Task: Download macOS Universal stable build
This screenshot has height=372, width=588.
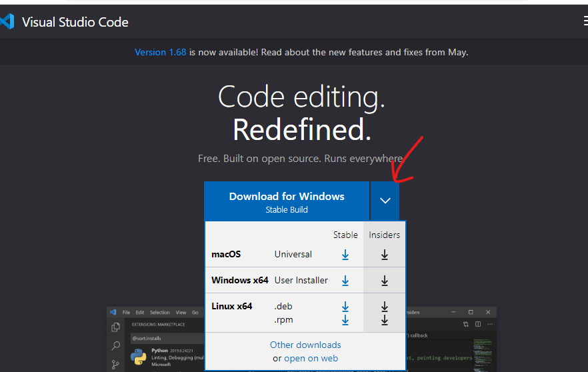Action: click(x=345, y=255)
